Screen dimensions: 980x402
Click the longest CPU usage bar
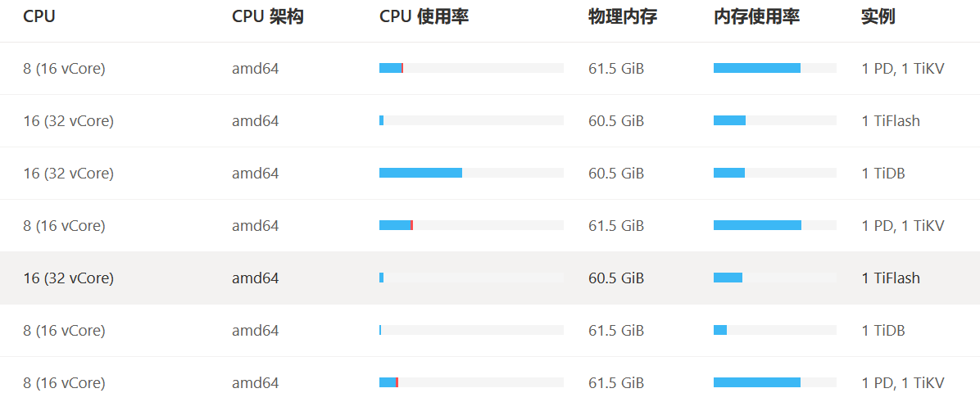[x=421, y=173]
